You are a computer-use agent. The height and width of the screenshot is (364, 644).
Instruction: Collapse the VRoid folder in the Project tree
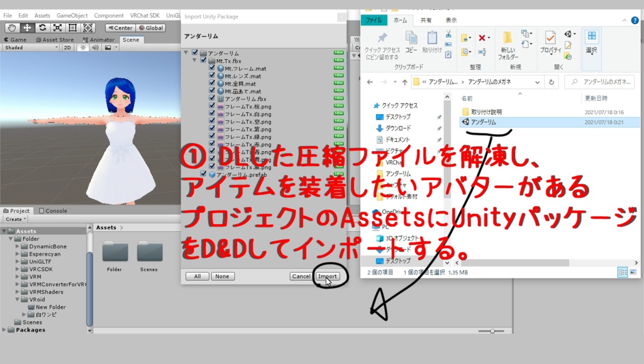tap(17, 299)
